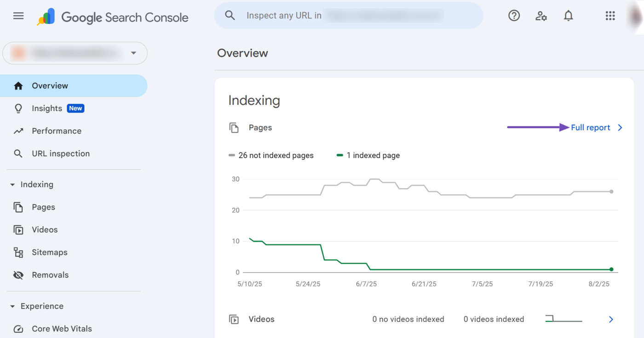This screenshot has width=644, height=338.
Task: Collapse the Indexing sidebar section
Action: [x=12, y=185]
